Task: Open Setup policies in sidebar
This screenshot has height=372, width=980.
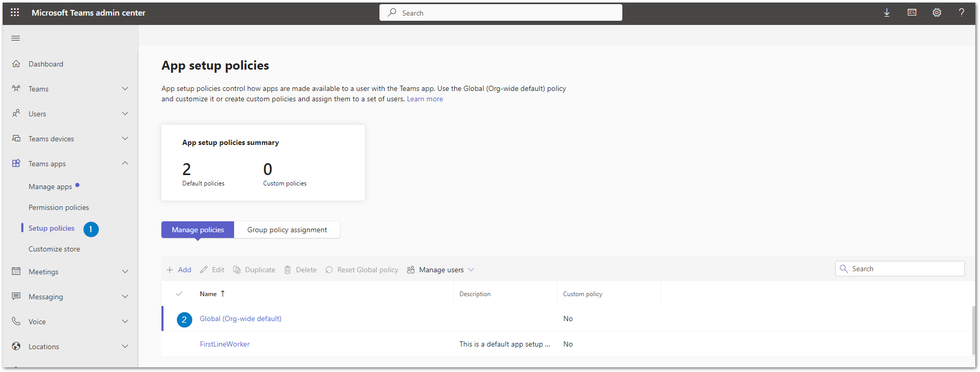Action: pyautogui.click(x=51, y=228)
